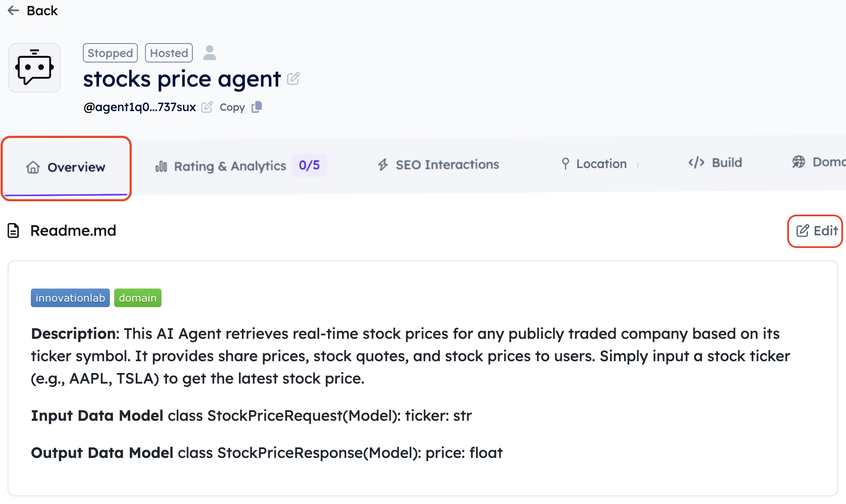Viewport: 846px width, 504px height.
Task: Click the Hosted badge
Action: 169,53
